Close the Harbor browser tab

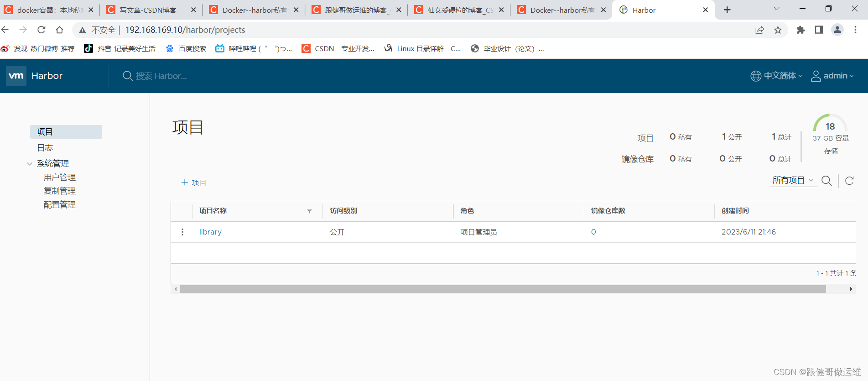[706, 10]
